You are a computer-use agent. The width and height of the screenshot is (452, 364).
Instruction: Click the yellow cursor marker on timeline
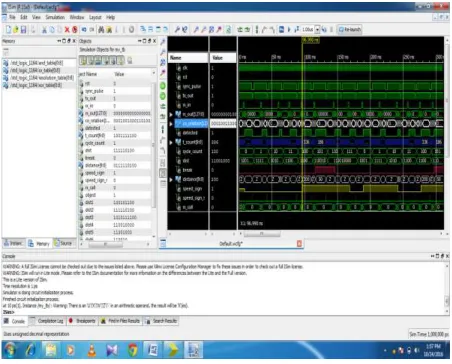[x=310, y=40]
